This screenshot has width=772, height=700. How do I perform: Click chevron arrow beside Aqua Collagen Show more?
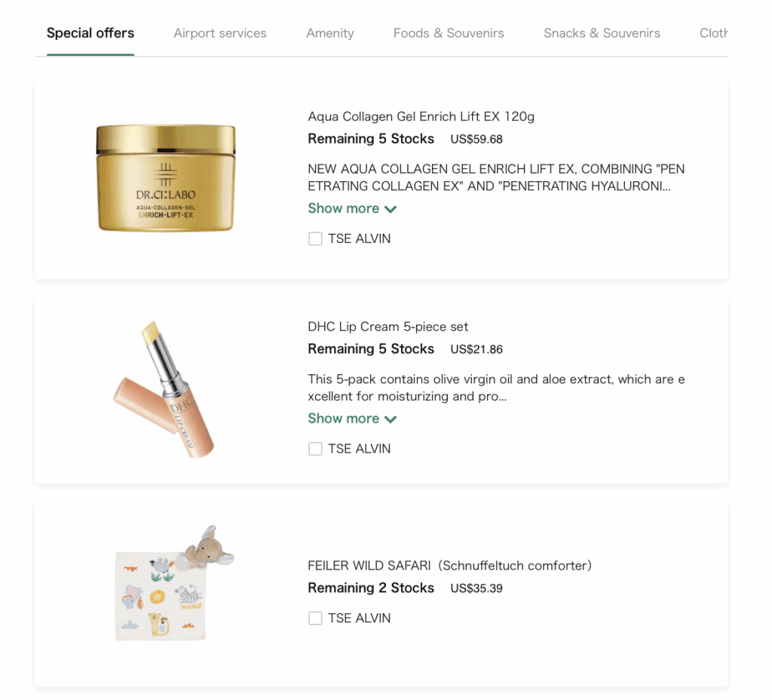tap(391, 210)
